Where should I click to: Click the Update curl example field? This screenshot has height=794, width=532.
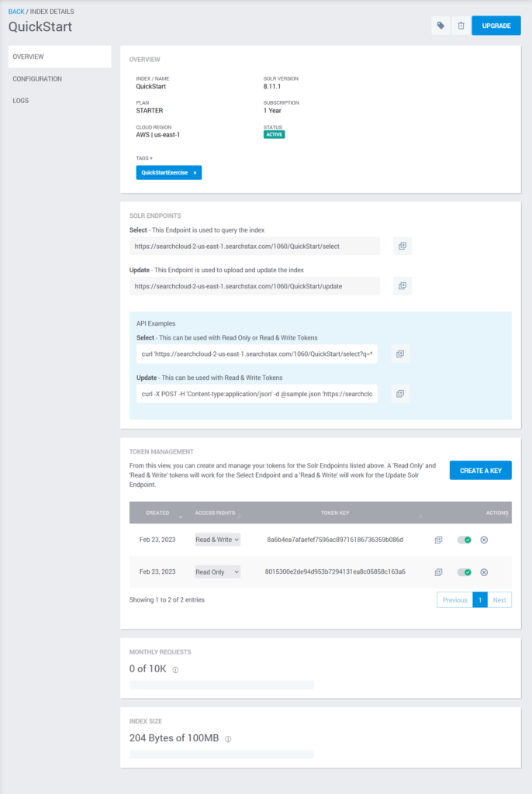tap(257, 394)
